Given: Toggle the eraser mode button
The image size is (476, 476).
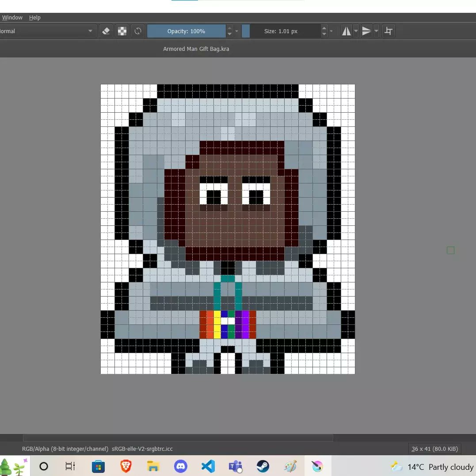Looking at the screenshot, I should [x=106, y=31].
